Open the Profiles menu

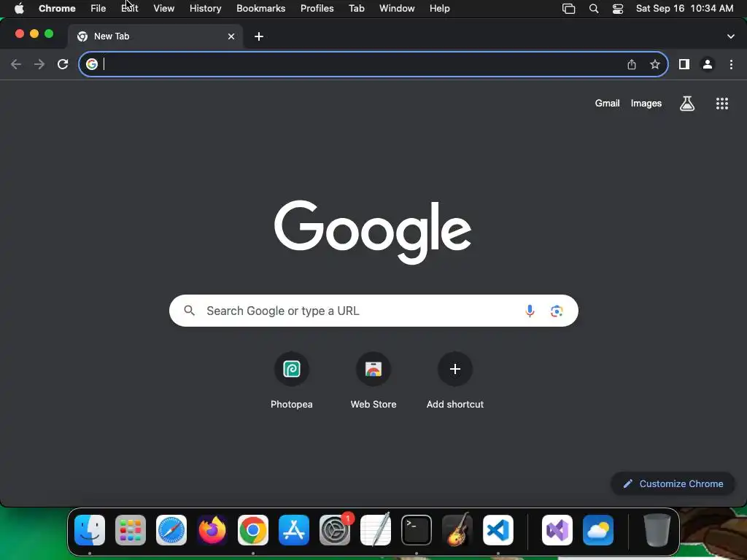point(317,9)
